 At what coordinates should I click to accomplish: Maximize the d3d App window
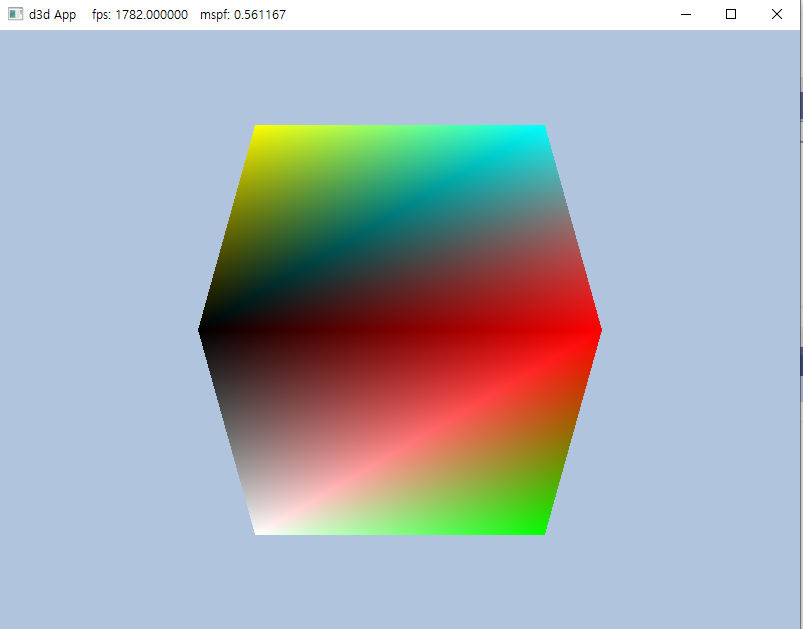[x=731, y=14]
